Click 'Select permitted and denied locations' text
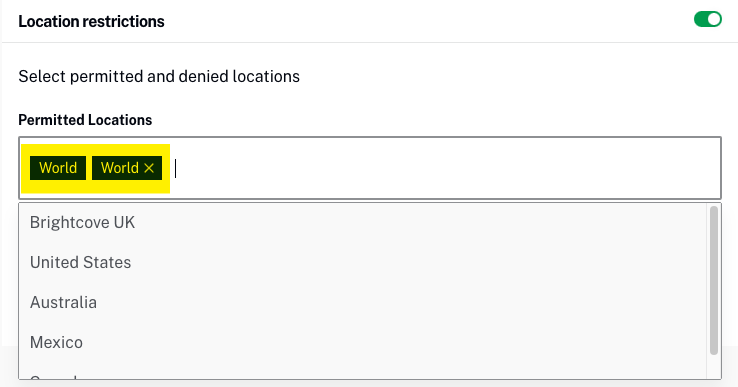The width and height of the screenshot is (738, 387). pyautogui.click(x=159, y=76)
